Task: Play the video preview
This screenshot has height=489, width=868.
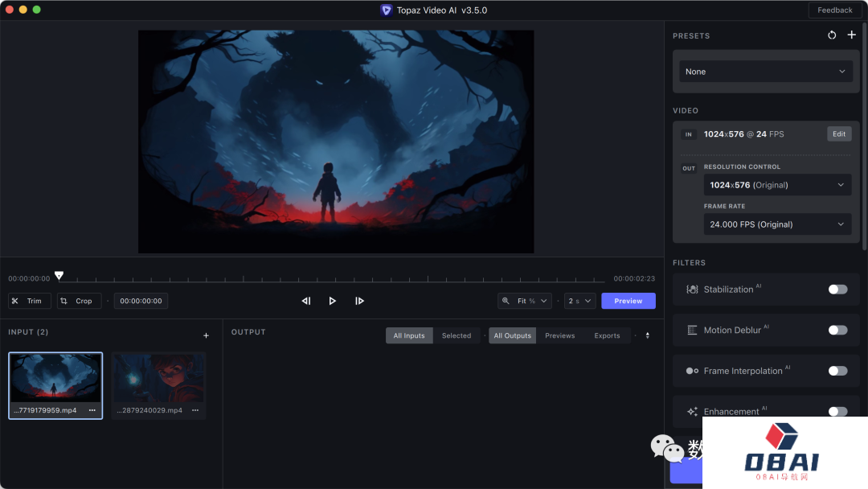Action: (332, 301)
